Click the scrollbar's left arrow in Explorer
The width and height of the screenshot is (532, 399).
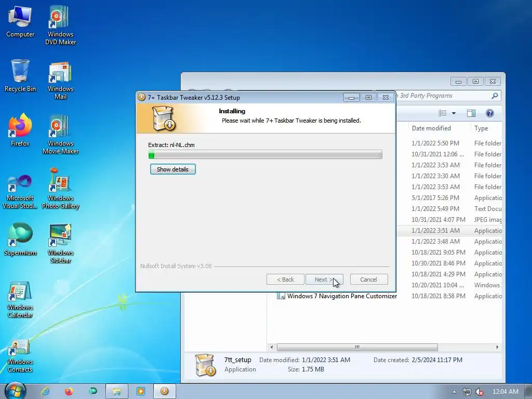pos(271,348)
